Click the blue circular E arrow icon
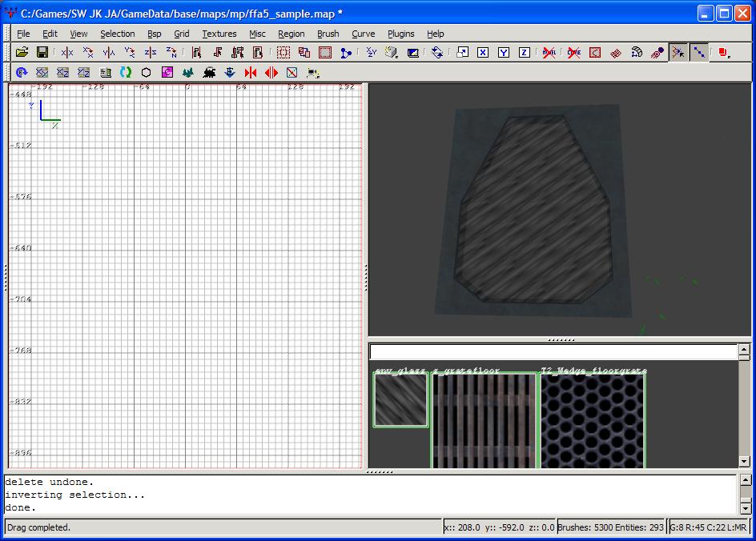 click(x=21, y=72)
